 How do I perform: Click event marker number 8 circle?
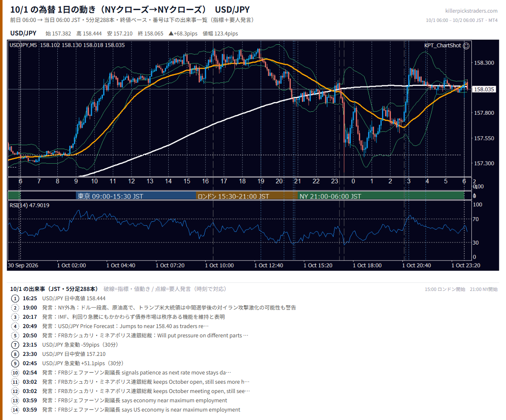pos(16,354)
